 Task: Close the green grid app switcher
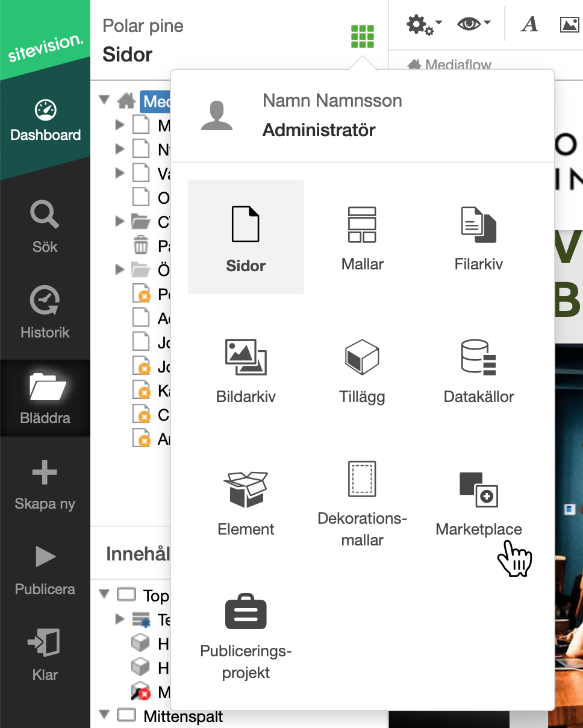coord(363,37)
